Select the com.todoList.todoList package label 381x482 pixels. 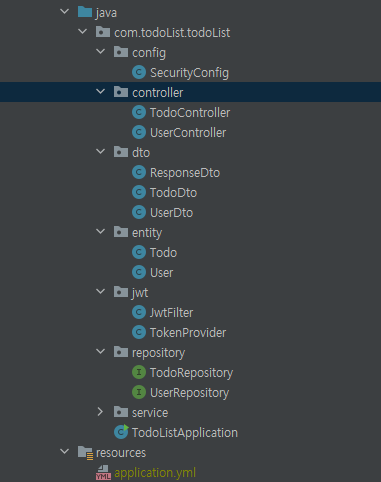point(172,33)
